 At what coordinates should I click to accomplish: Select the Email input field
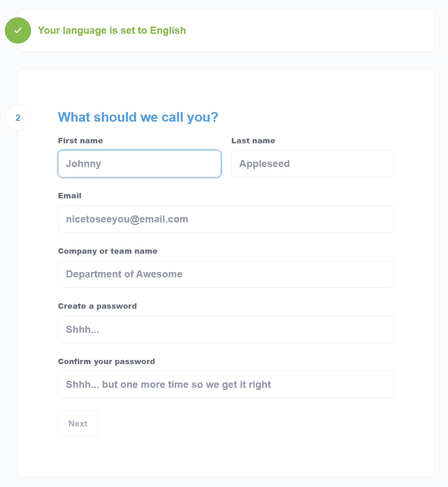click(x=225, y=219)
